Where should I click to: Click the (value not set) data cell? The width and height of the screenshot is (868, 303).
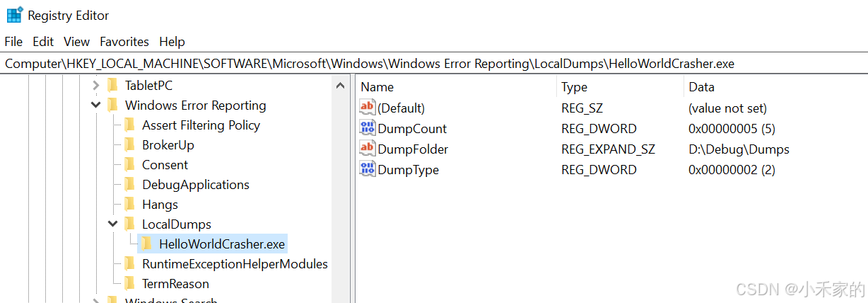coord(727,108)
